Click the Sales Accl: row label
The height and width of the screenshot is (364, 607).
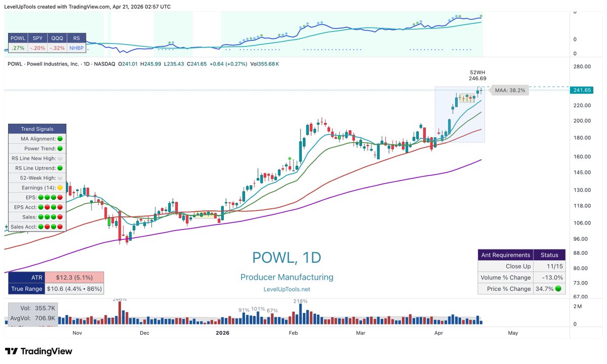[25, 226]
